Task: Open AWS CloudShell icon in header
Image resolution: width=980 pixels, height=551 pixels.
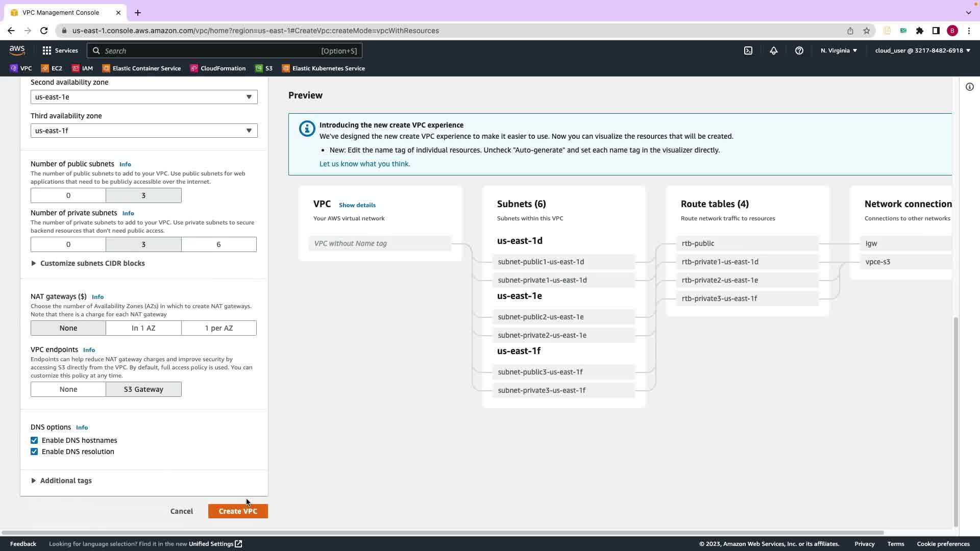Action: [x=748, y=51]
